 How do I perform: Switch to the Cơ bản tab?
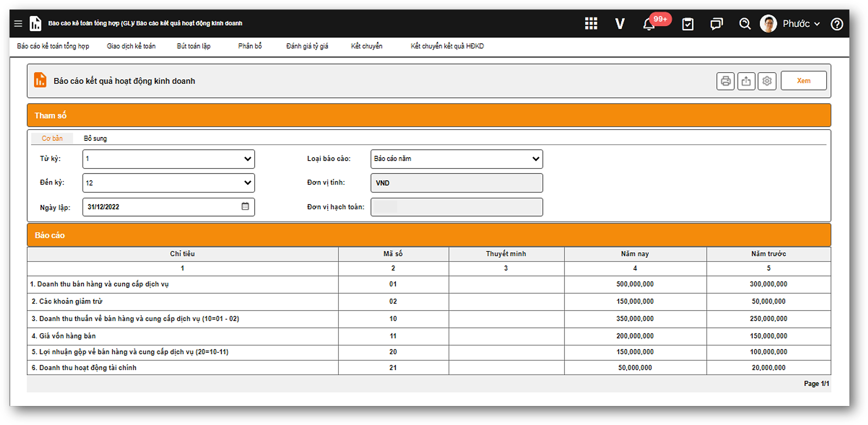coord(52,138)
